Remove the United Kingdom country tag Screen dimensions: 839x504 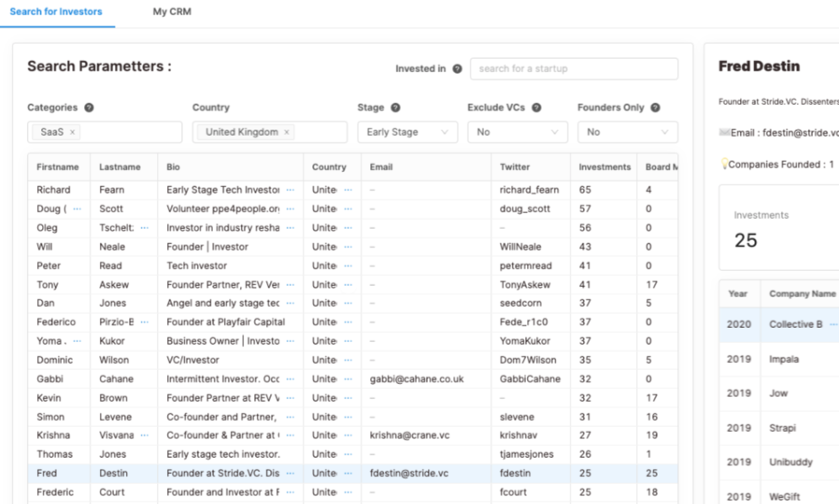point(286,132)
